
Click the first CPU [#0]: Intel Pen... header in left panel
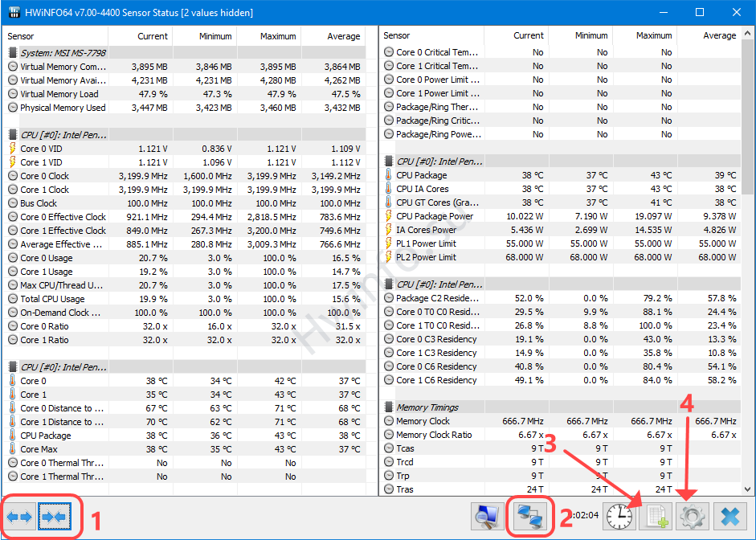tap(63, 135)
